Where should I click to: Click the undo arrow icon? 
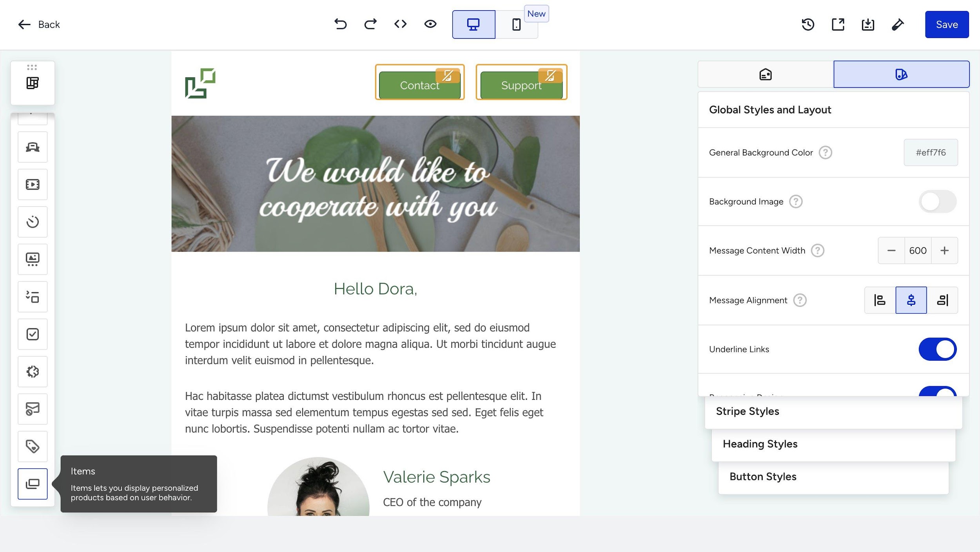click(x=340, y=24)
